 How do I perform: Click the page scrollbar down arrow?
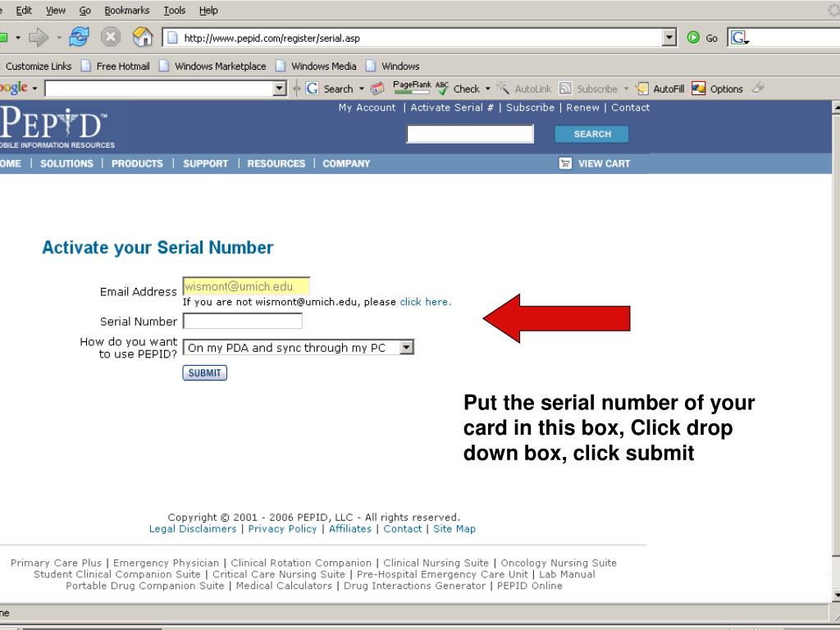[836, 595]
